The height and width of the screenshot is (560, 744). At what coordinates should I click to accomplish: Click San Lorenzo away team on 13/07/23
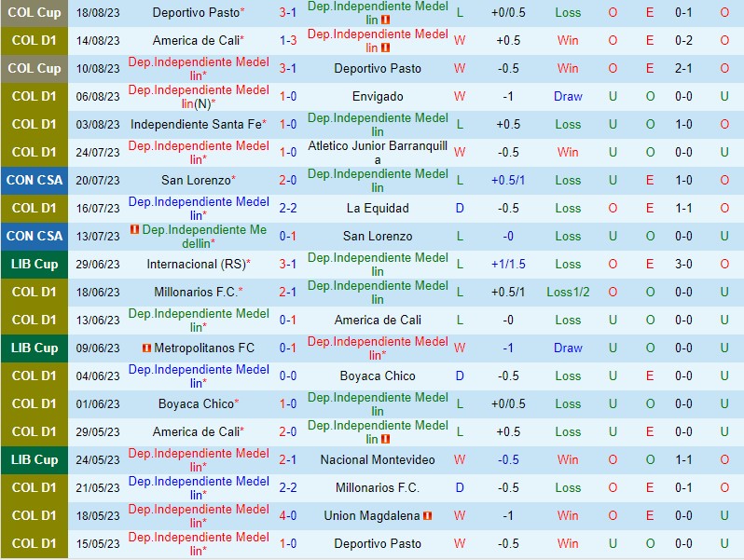[378, 236]
